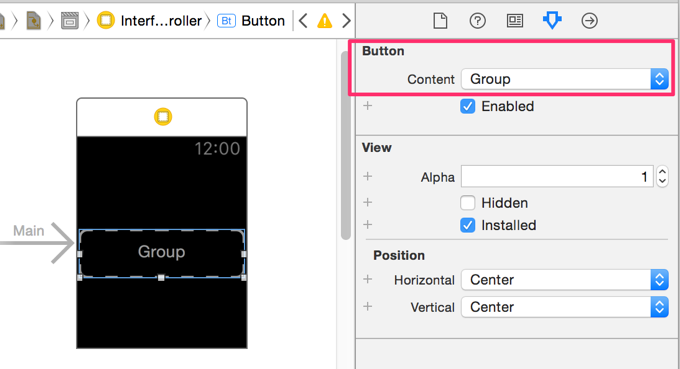Select Button item in the jump bar
Screen dimensions: 680x369
point(251,20)
